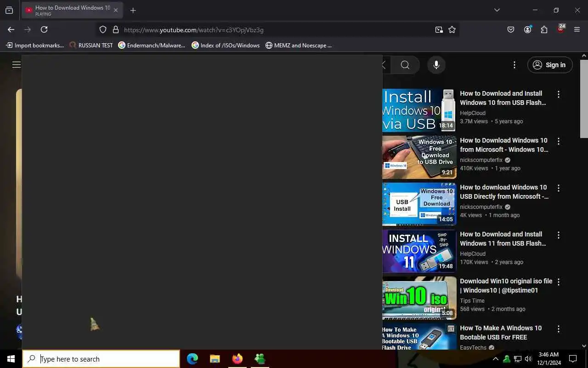Screen dimensions: 588x368
Task: Go back to previous page
Action: click(11, 29)
